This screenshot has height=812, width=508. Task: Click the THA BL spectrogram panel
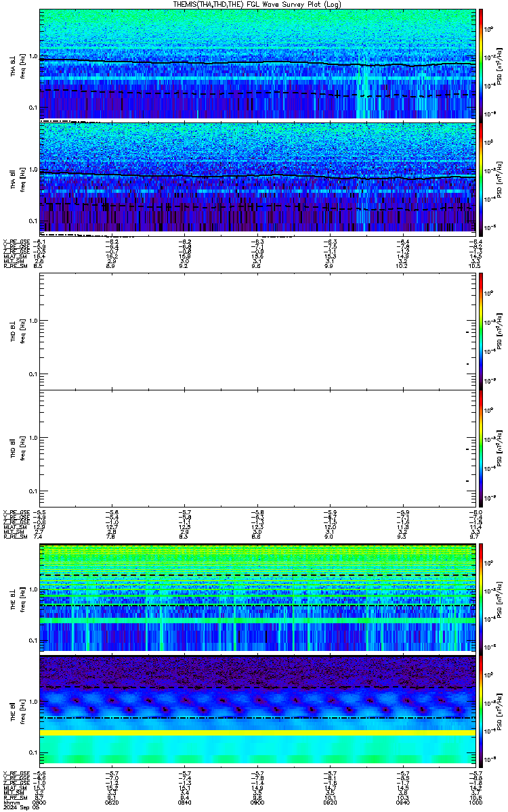(x=258, y=64)
